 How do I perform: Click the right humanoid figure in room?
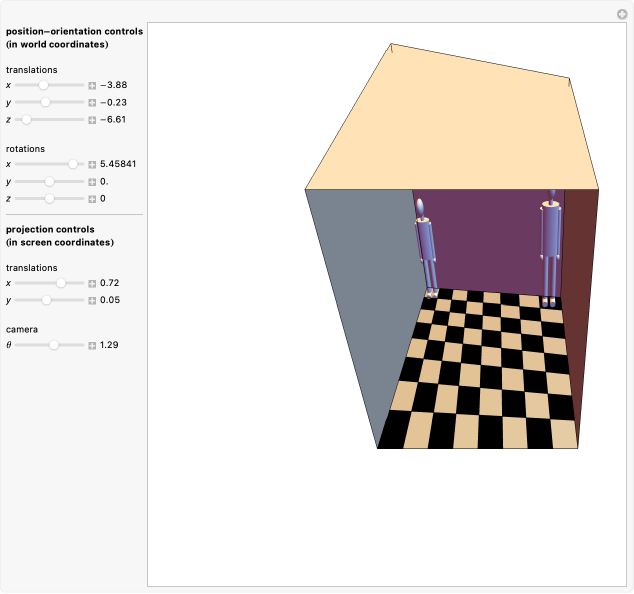coord(550,250)
